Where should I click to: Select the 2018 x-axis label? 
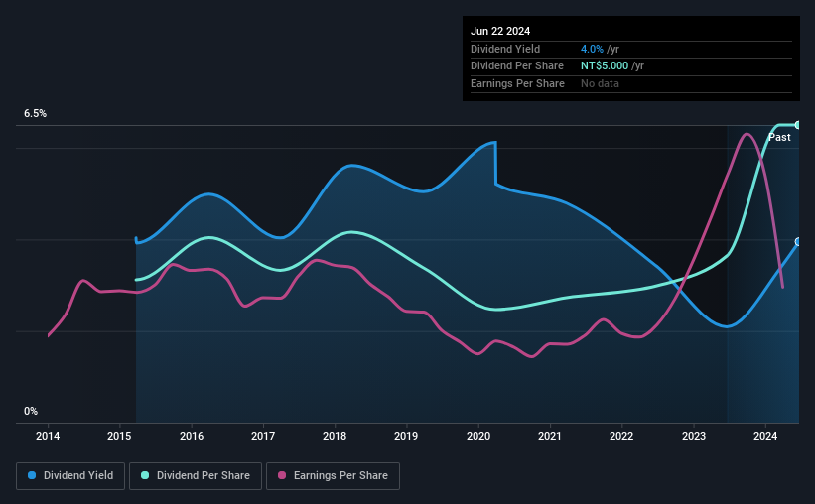coord(335,436)
